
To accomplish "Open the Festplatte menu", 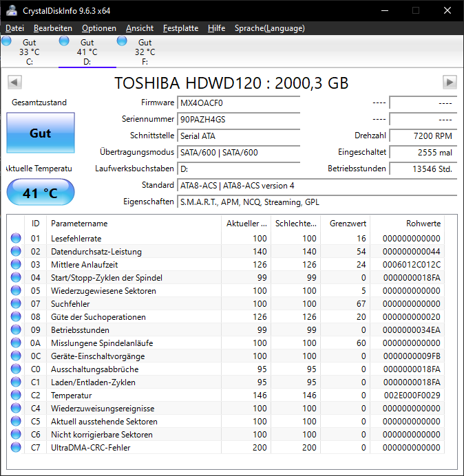I will tap(181, 28).
